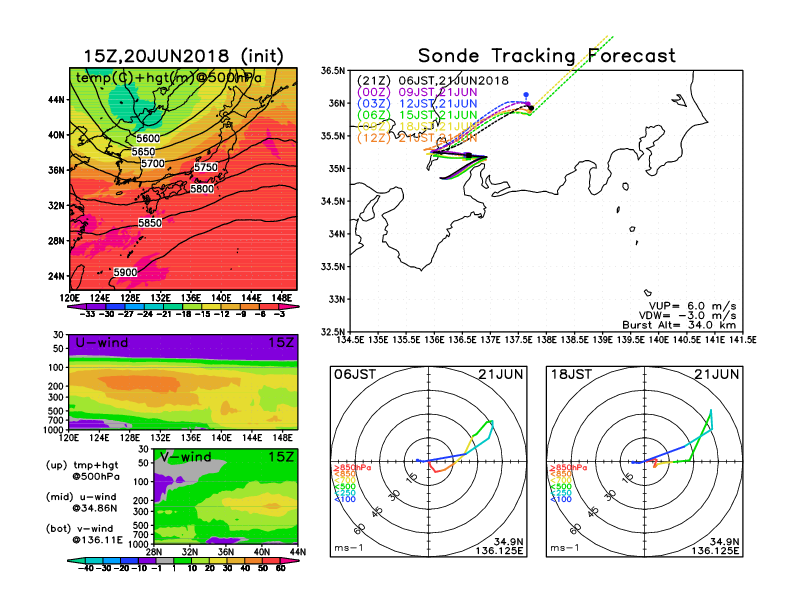
Task: Click the blue marker on the tracking map
Action: pyautogui.click(x=526, y=95)
